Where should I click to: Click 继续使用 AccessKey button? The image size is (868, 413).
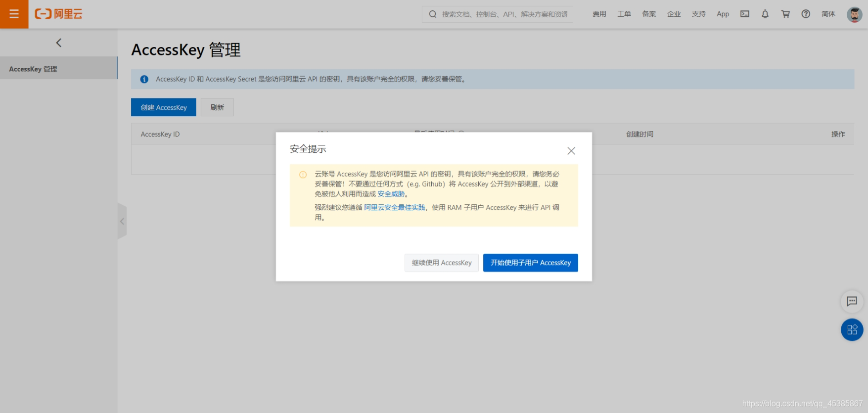tap(442, 263)
